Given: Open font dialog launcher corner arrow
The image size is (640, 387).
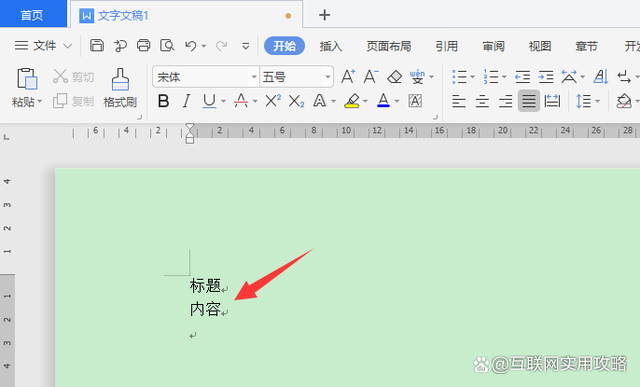Looking at the screenshot, I should tap(435, 117).
